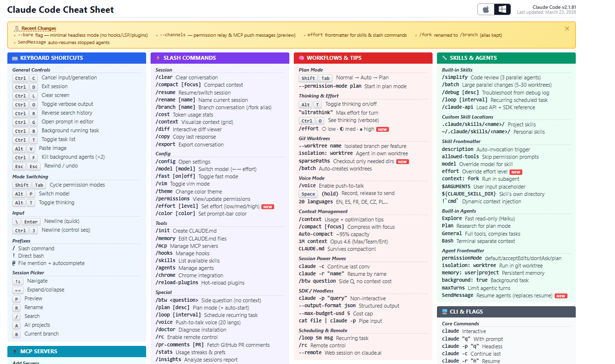The width and height of the screenshot is (615, 364).
Task: Click the /diff interactive diff viewer command
Action: coord(188,130)
